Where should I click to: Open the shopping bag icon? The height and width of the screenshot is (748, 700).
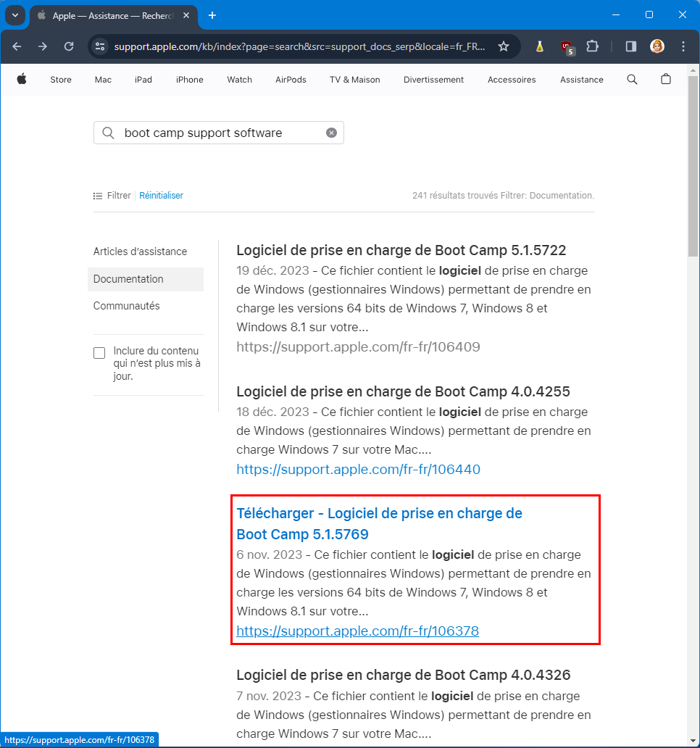click(x=666, y=79)
